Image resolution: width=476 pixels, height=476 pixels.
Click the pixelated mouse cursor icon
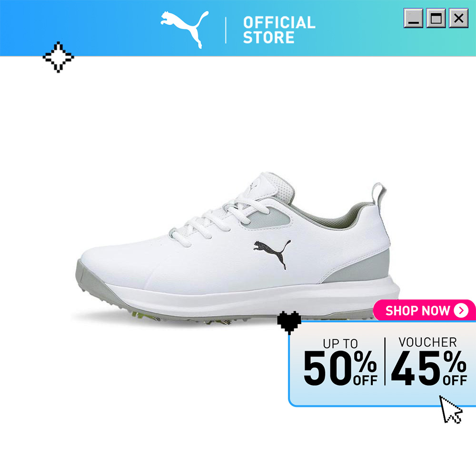pos(451,409)
